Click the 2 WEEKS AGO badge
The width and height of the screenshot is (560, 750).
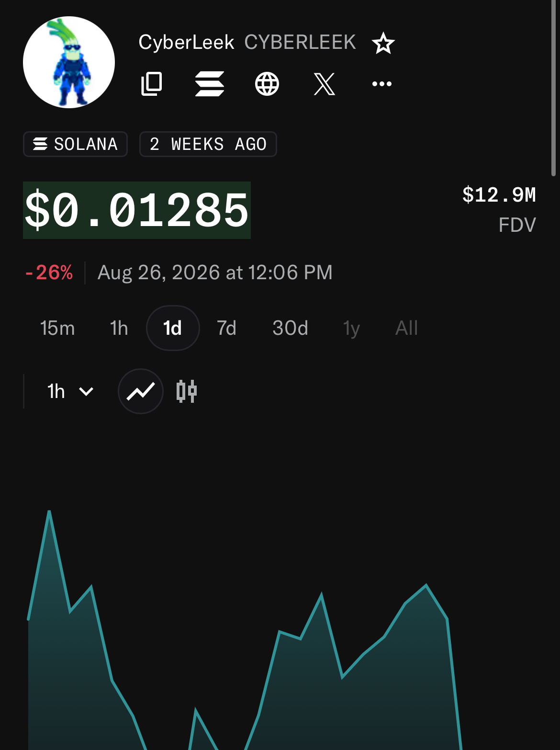(208, 144)
